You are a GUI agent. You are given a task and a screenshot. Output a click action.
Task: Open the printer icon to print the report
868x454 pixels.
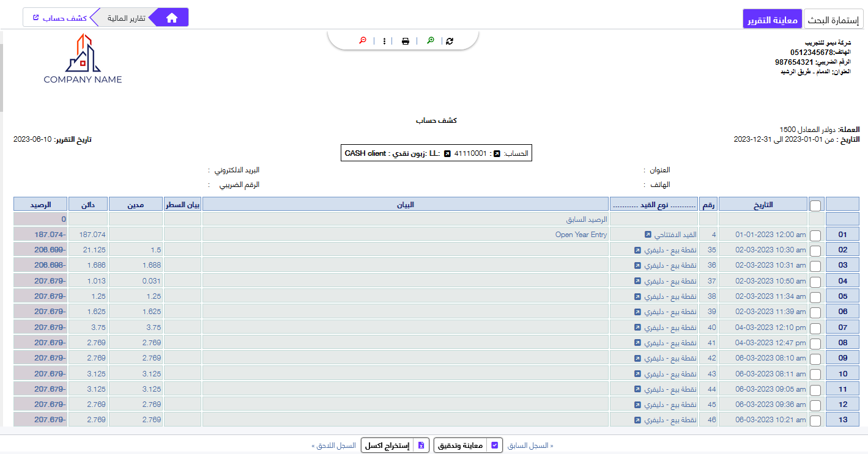coord(405,40)
